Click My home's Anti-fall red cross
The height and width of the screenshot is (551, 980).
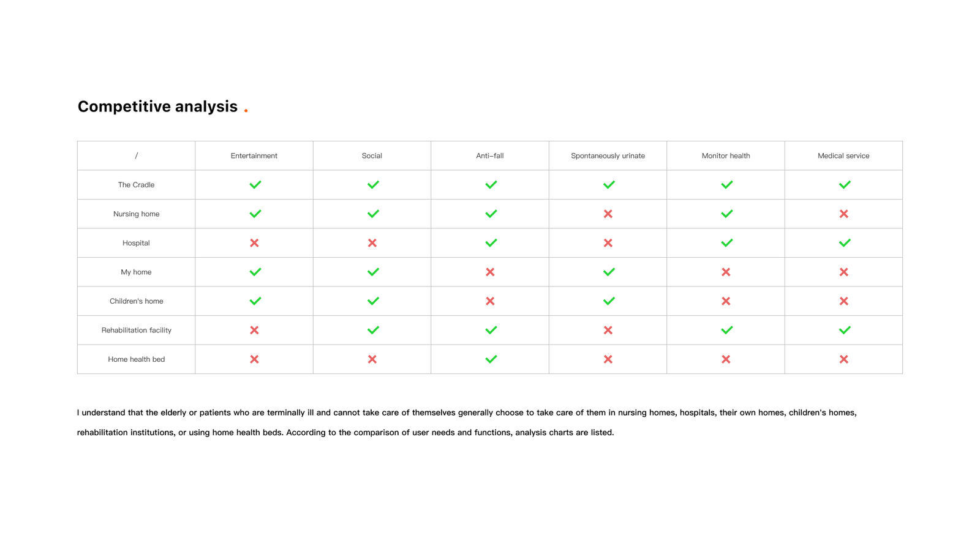pos(490,272)
